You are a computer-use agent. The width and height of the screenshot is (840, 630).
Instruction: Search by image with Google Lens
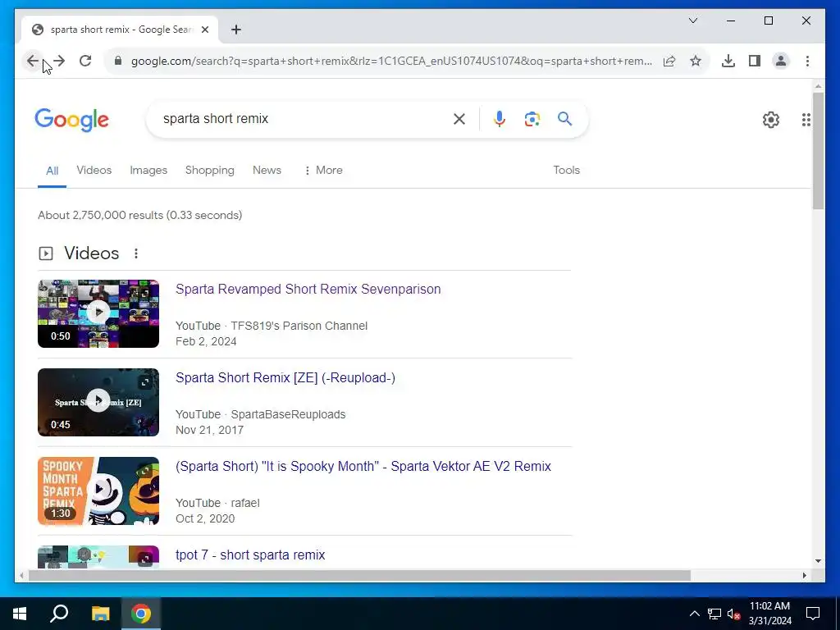point(532,119)
